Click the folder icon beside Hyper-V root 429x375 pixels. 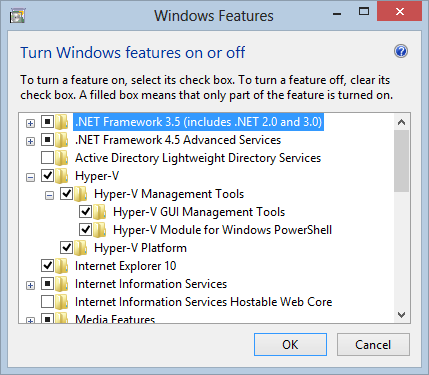tap(62, 176)
